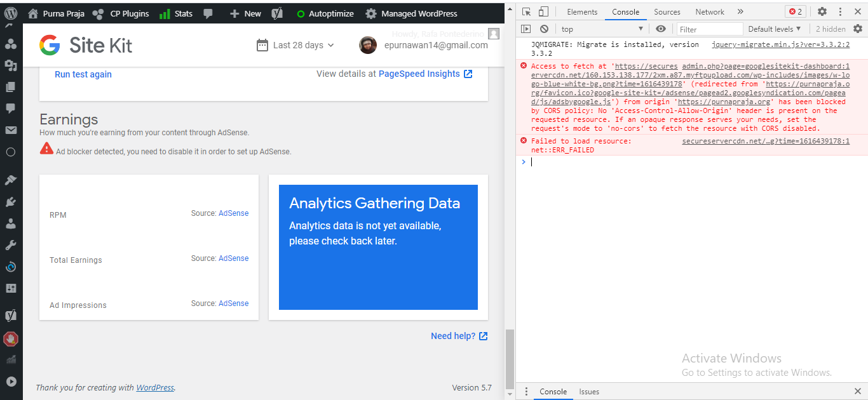
Task: Open Managed WordPress menu in admin bar
Action: pyautogui.click(x=411, y=13)
